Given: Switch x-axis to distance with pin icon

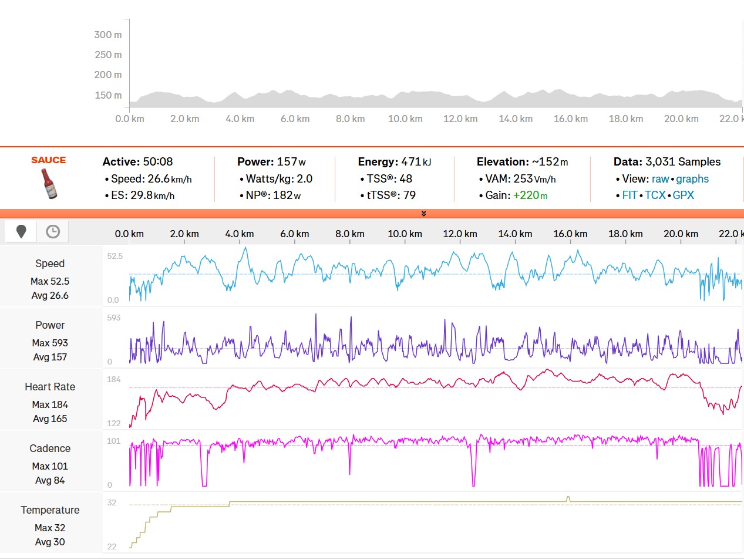Looking at the screenshot, I should click(x=21, y=232).
